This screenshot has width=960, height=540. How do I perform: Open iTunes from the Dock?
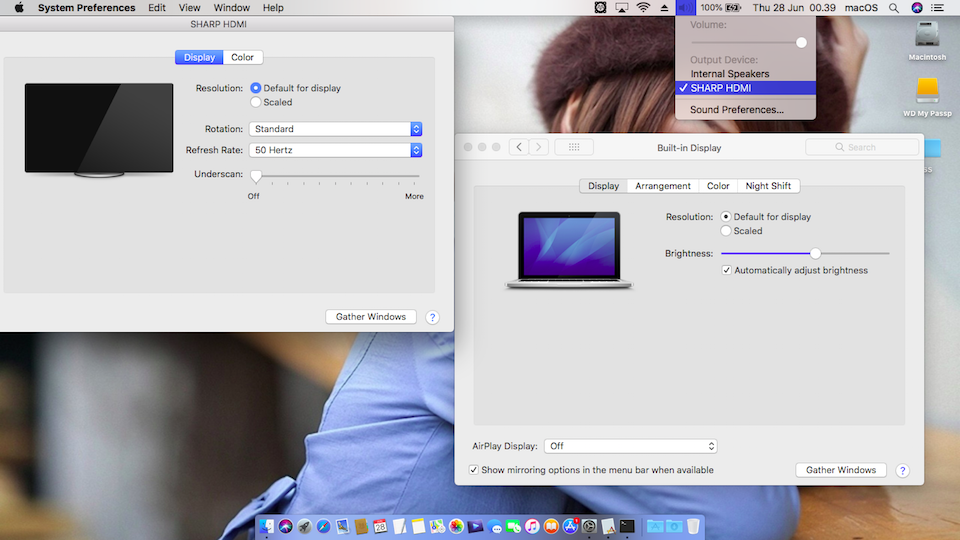click(x=533, y=526)
